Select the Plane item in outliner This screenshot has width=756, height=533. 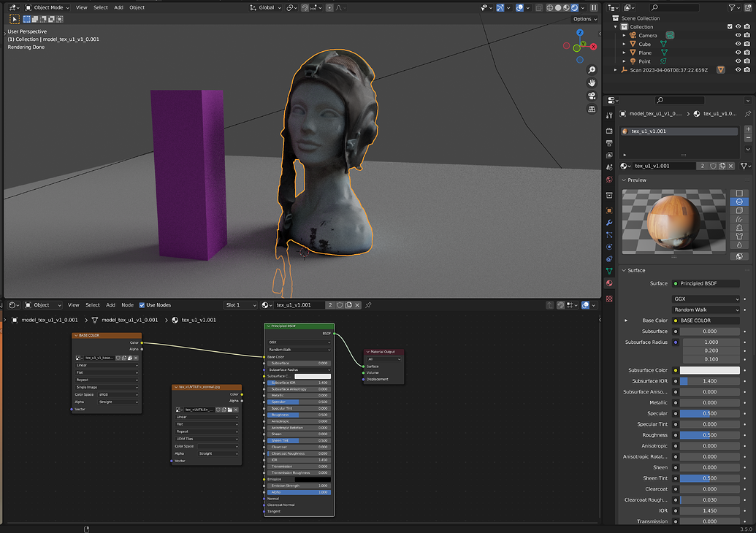pyautogui.click(x=645, y=53)
